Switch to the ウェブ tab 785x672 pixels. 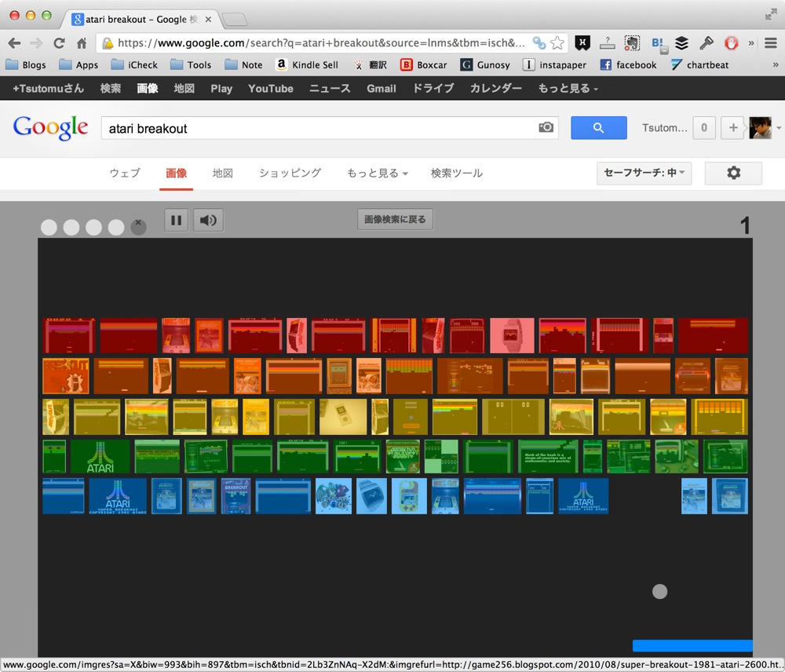point(125,173)
